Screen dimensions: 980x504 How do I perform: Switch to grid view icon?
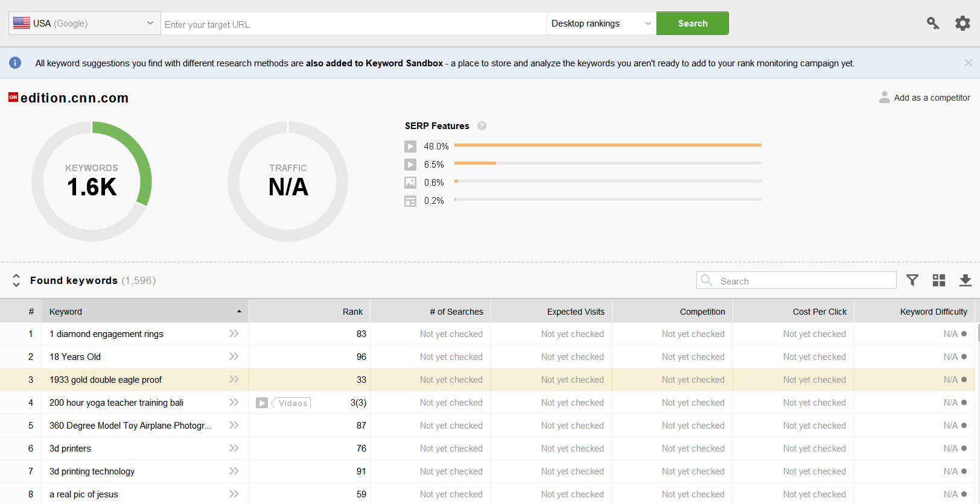[x=939, y=280]
